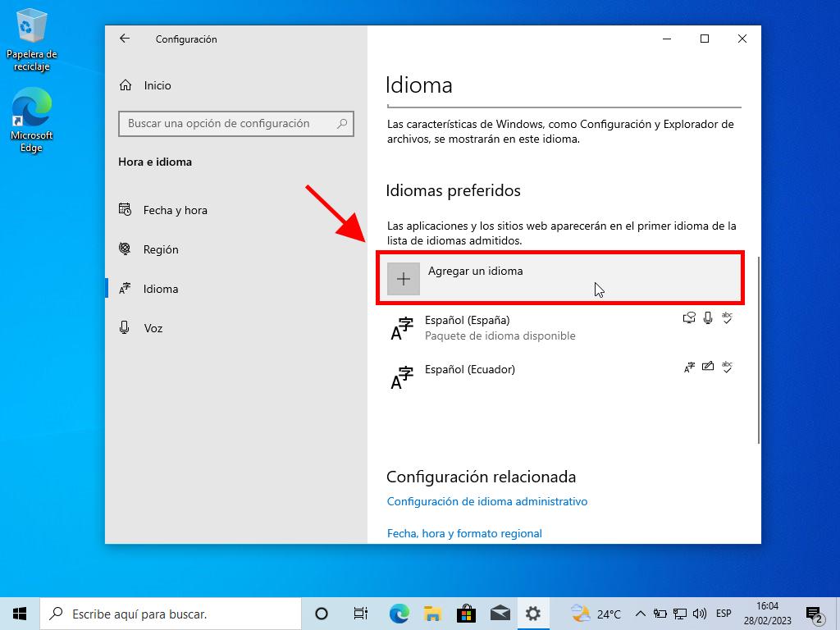The height and width of the screenshot is (630, 840).
Task: Switch to the Voz settings section
Action: click(153, 328)
